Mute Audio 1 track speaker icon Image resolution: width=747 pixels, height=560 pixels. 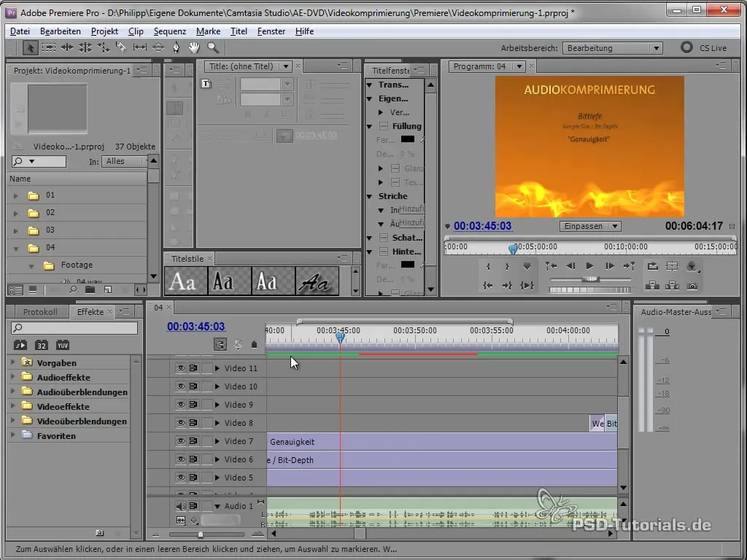pyautogui.click(x=181, y=506)
